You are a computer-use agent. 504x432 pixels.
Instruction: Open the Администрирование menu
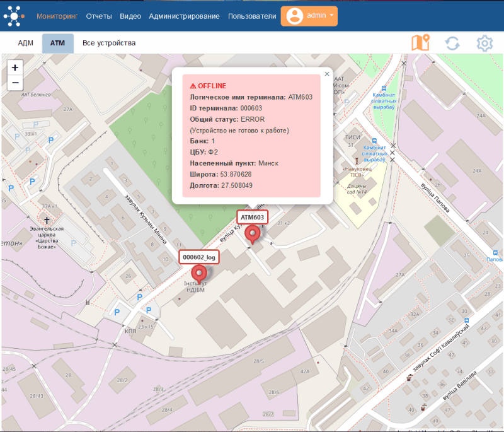184,16
